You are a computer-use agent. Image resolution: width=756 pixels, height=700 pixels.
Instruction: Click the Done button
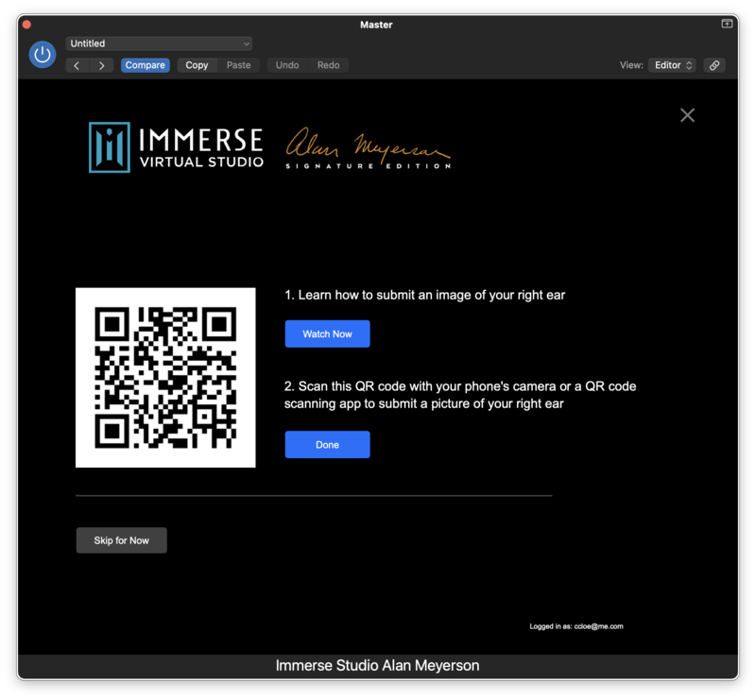(327, 445)
